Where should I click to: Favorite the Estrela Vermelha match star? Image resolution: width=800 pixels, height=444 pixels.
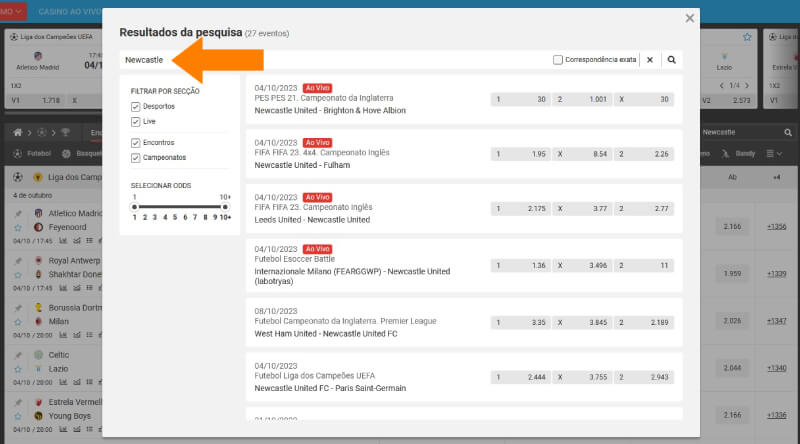(x=18, y=416)
